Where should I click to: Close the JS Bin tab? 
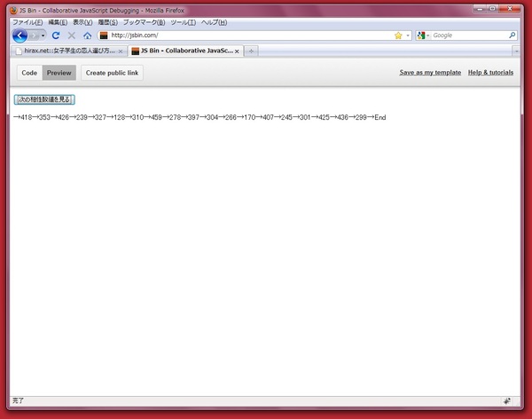[238, 51]
